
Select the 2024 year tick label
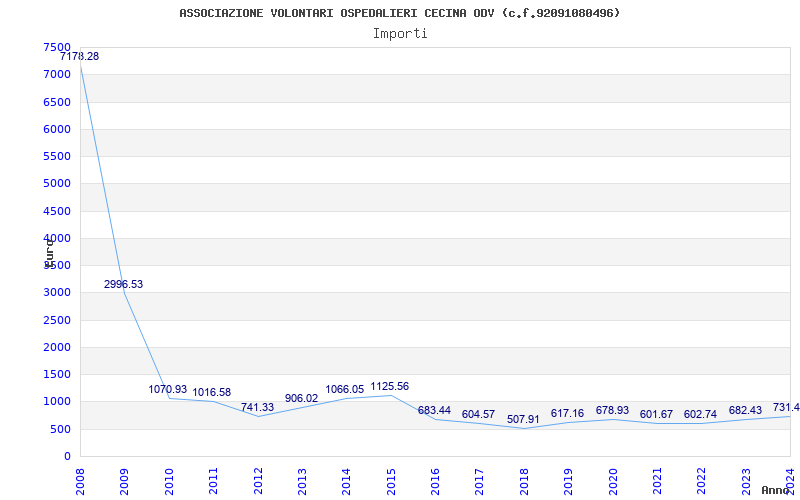pos(790,480)
